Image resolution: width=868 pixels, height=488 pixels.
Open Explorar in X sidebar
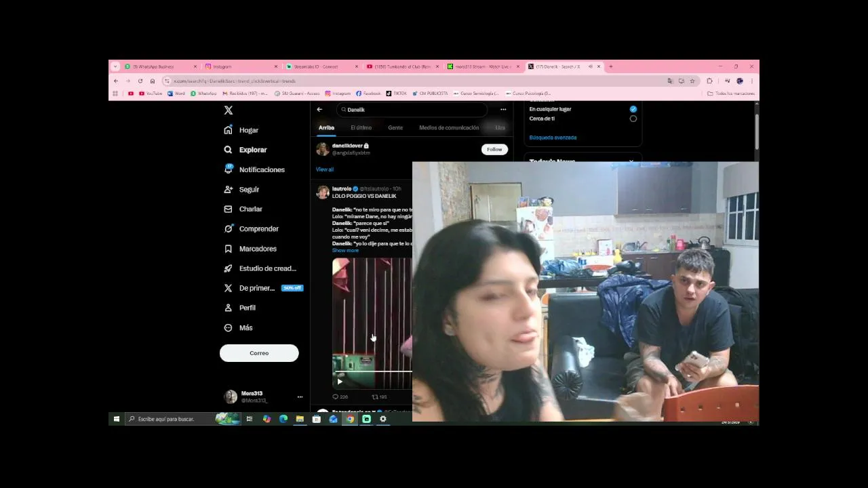[245, 150]
